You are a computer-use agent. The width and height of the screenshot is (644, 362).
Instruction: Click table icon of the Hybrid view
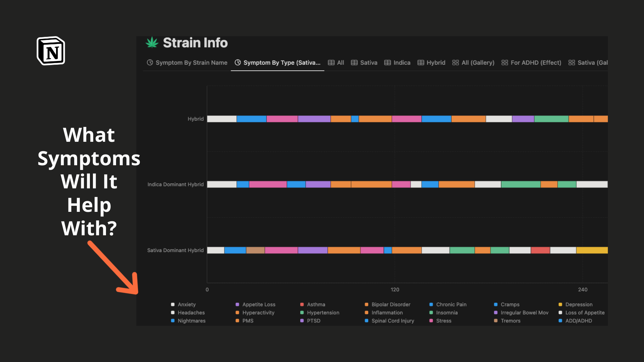421,63
